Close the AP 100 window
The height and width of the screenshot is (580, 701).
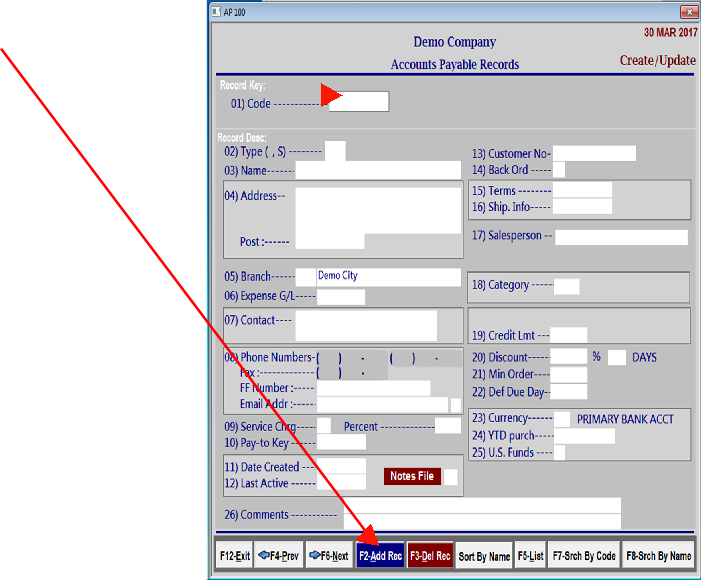[x=688, y=11]
